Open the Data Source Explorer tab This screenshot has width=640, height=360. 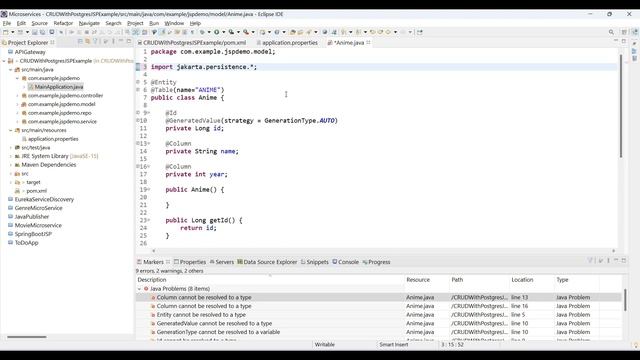point(267,262)
